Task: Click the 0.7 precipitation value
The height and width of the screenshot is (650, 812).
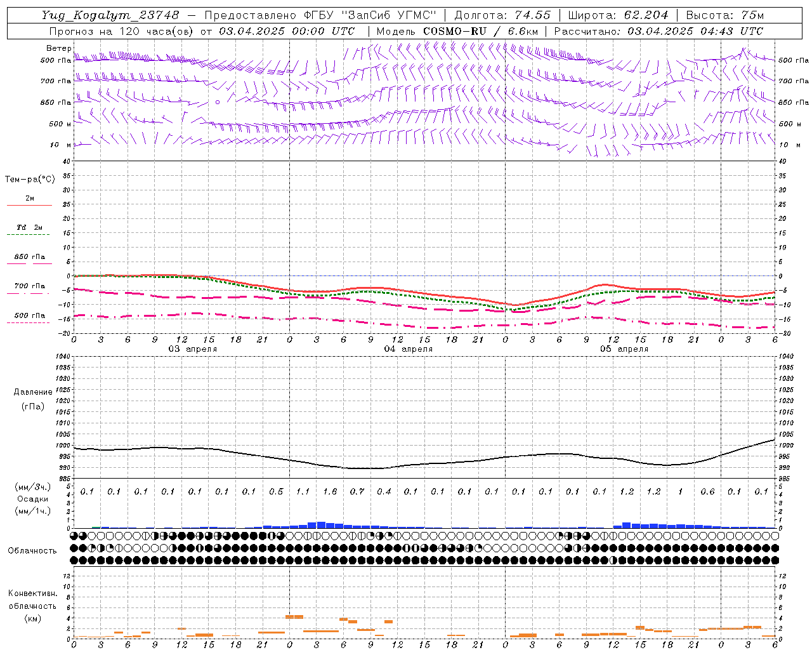Action: tap(357, 491)
